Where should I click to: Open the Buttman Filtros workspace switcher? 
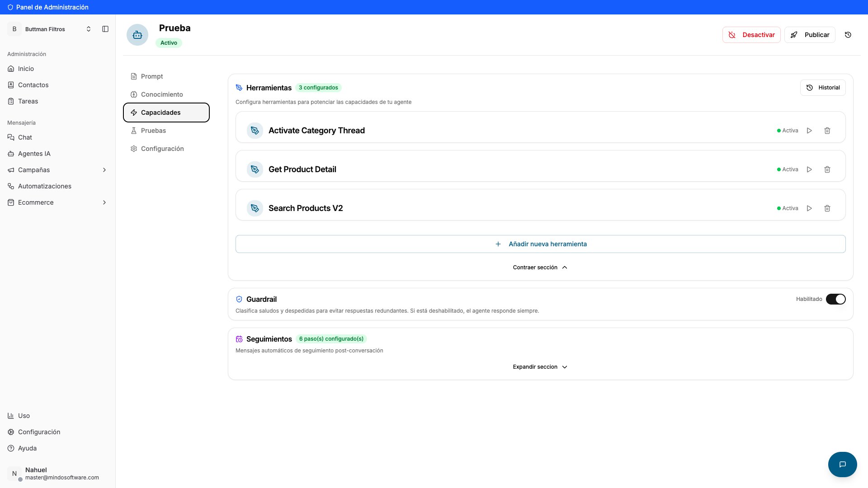tap(50, 29)
